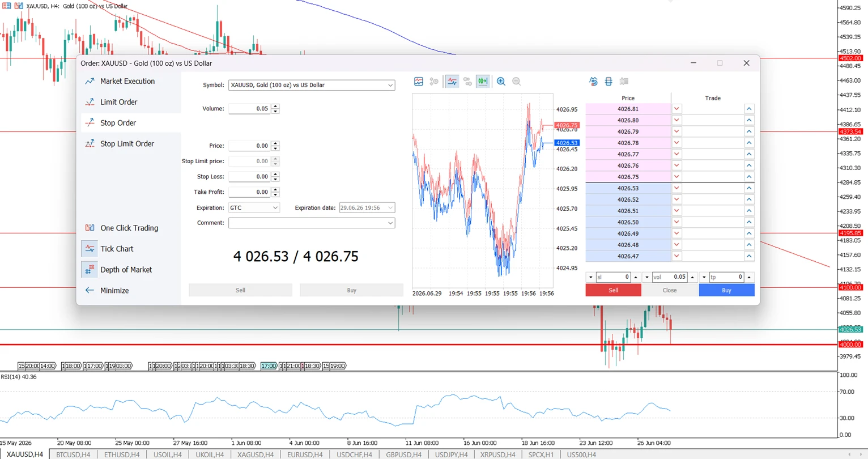Click grey Buy button below price quote

pos(351,290)
